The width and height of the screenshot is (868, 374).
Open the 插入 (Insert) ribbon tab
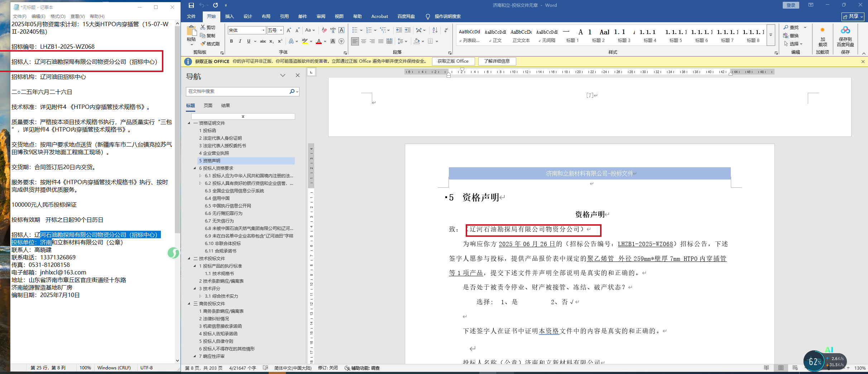[229, 16]
